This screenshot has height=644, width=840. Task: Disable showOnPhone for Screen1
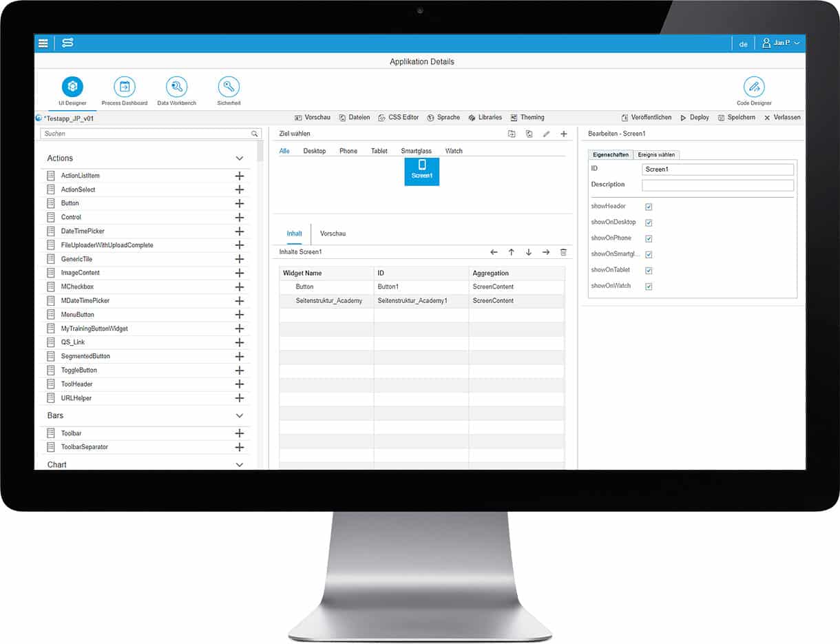pos(648,238)
